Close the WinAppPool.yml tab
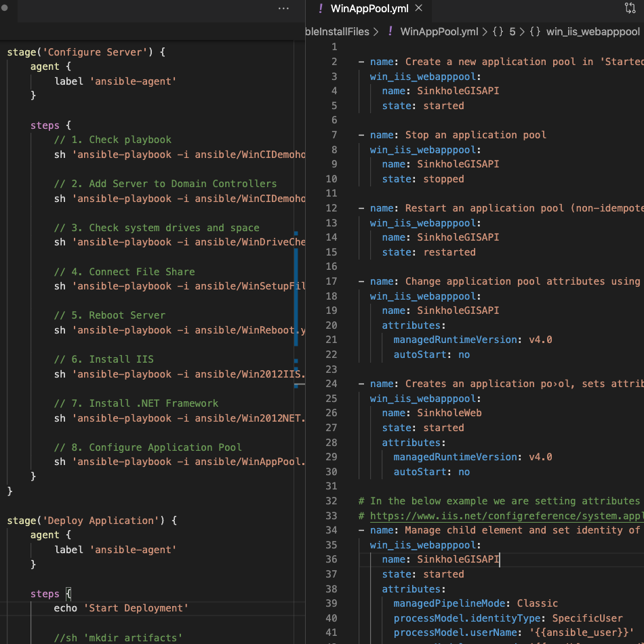Viewport: 644px width, 644px height. pos(418,8)
